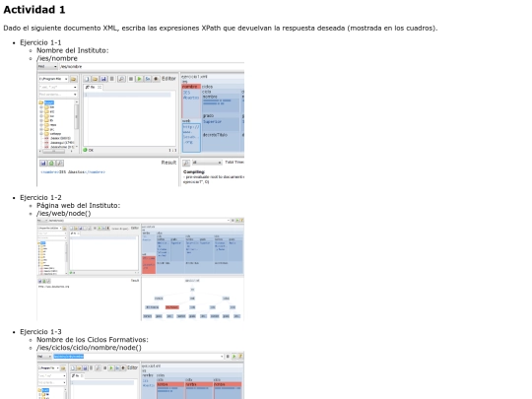Click the 'Ejercicio 1-2' list item text

pos(40,197)
